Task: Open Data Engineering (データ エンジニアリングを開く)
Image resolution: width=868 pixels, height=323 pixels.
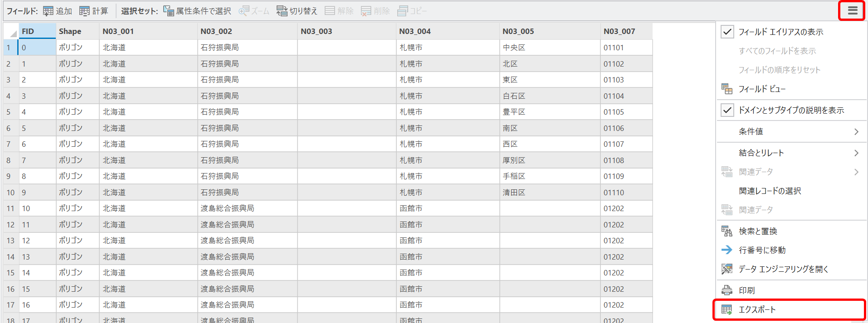Action: point(783,269)
